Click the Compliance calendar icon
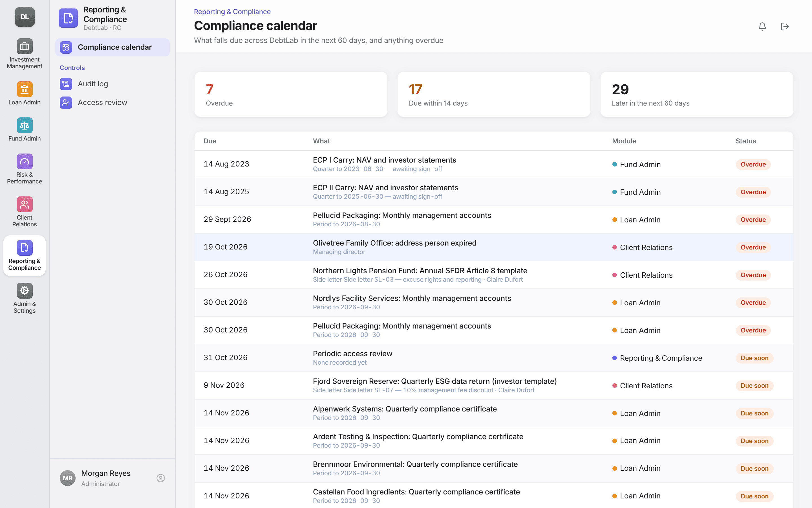 tap(66, 47)
